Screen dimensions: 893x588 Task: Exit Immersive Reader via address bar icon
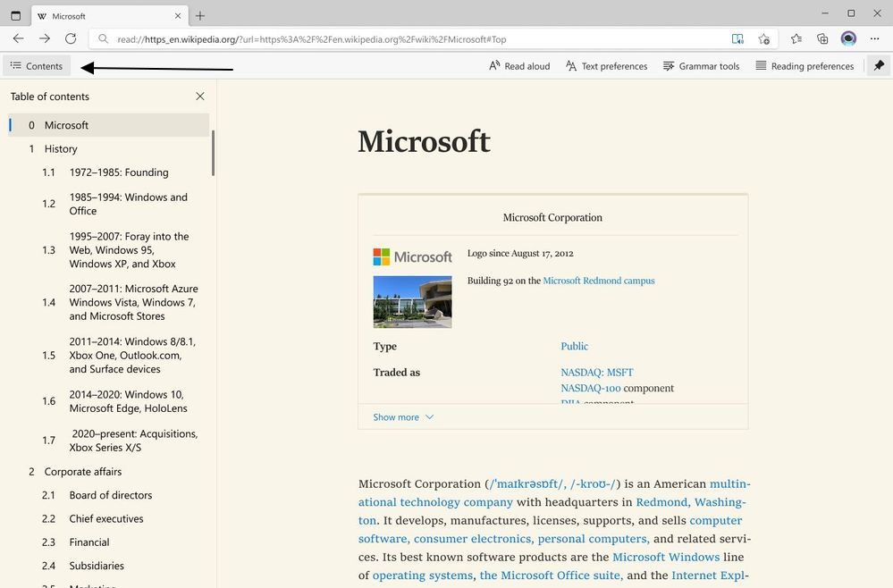tap(737, 38)
